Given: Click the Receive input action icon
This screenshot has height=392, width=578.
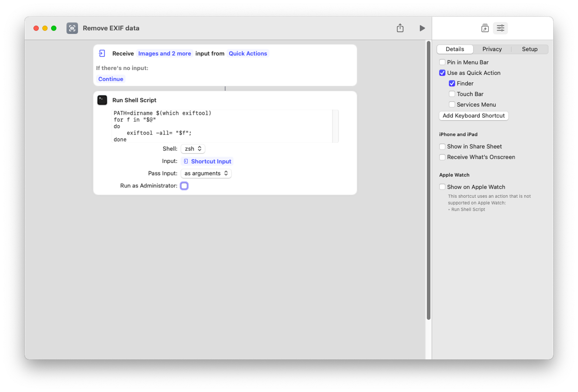Looking at the screenshot, I should [102, 53].
